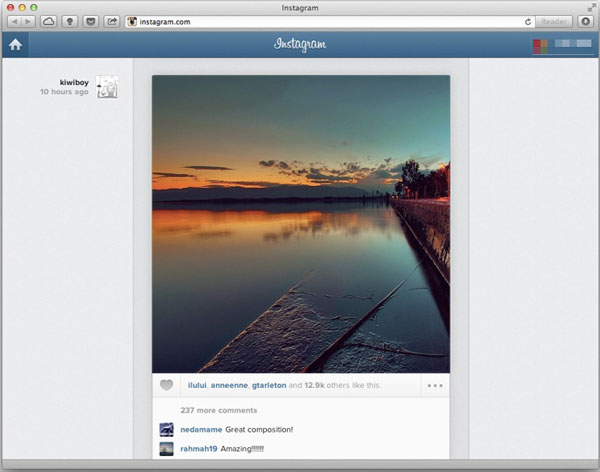Viewport: 600px width, 472px height.
Task: Click the Share button in toolbar
Action: pos(111,21)
